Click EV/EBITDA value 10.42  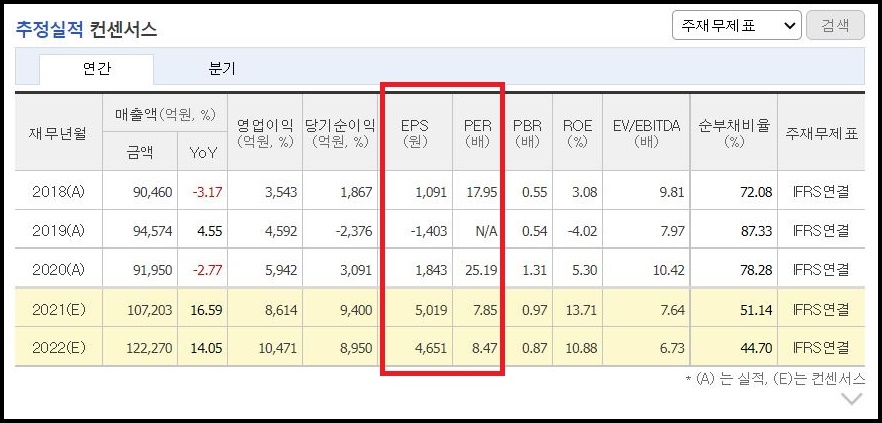point(669,271)
